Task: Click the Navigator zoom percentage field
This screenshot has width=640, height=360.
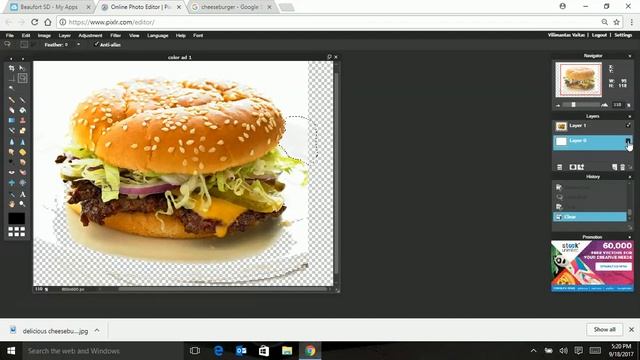Action: pyautogui.click(x=617, y=105)
